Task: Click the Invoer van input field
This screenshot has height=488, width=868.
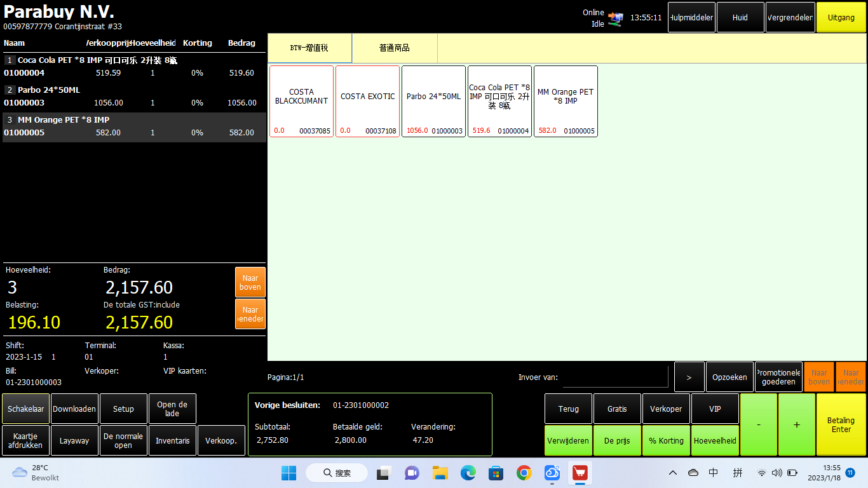Action: tap(615, 377)
